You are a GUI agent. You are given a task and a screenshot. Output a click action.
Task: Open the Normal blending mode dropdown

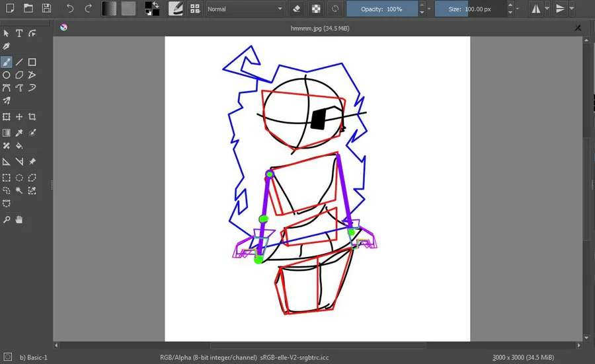pos(245,9)
